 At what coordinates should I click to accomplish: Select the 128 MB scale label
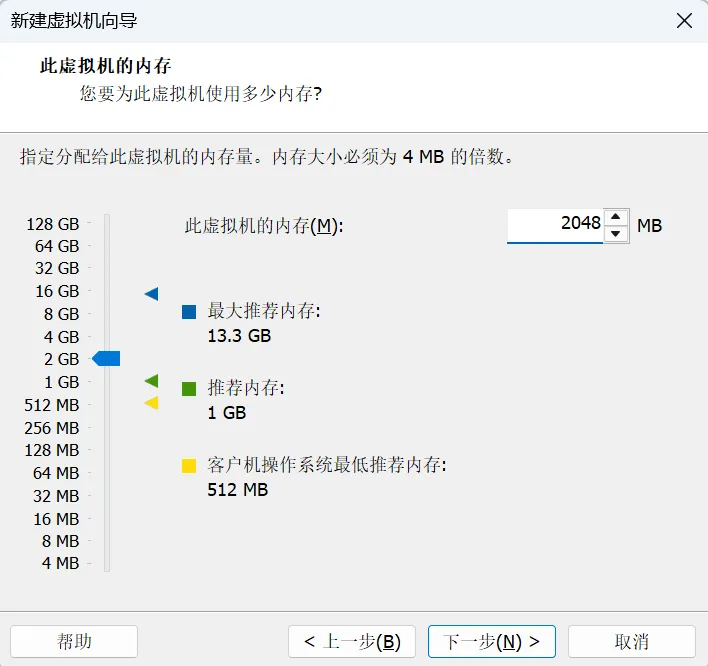tap(51, 450)
